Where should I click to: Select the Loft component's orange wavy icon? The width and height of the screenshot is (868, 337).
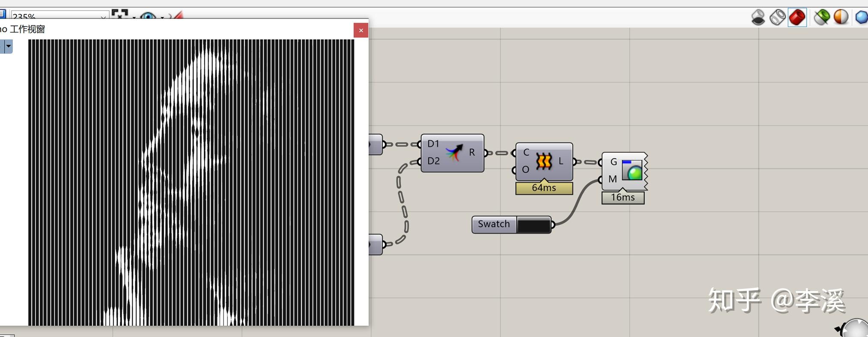(544, 162)
